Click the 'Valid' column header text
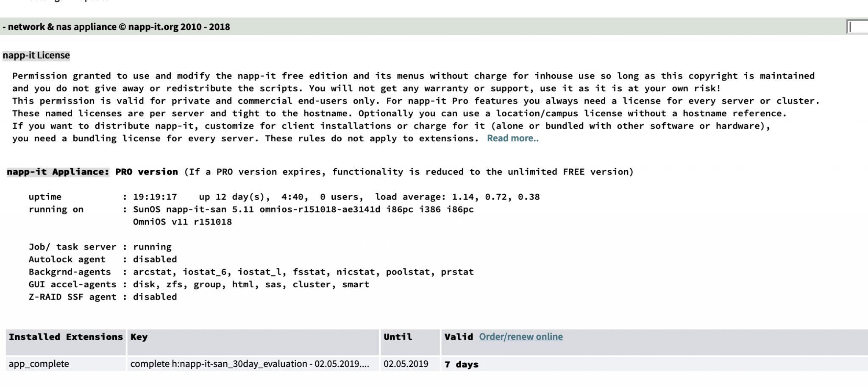Image resolution: width=868 pixels, height=387 pixels. (x=459, y=337)
